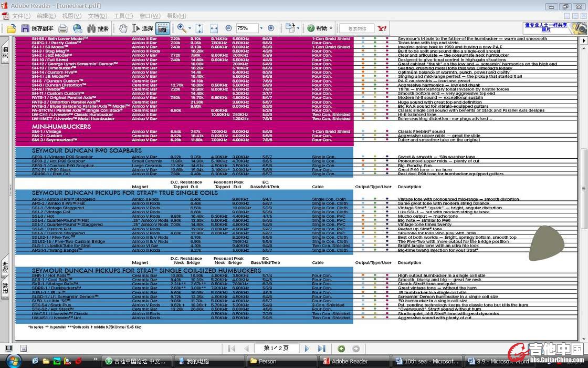Click the SM-1 / Vintage row name
The height and width of the screenshot is (368, 588).
[46, 132]
